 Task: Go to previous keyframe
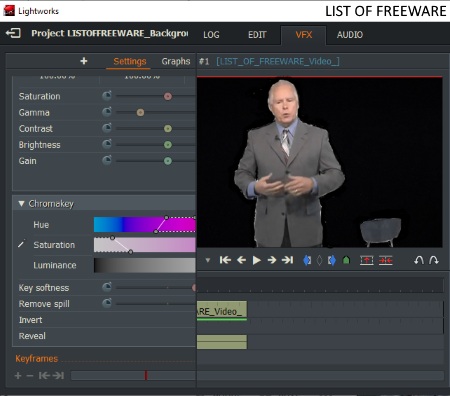pos(44,376)
